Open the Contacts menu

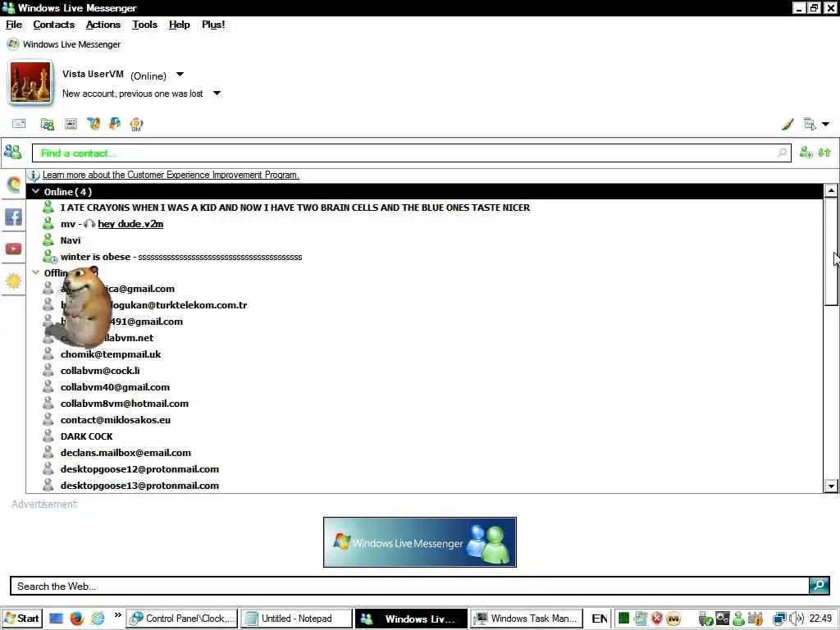(53, 25)
